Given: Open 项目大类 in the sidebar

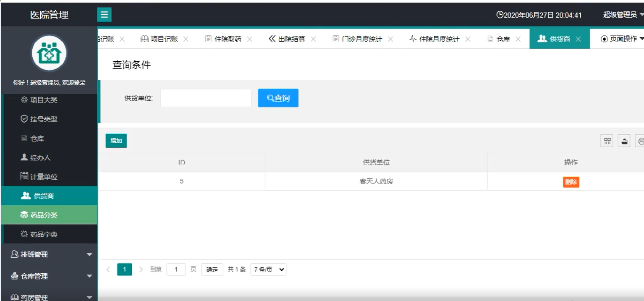Looking at the screenshot, I should [x=49, y=100].
